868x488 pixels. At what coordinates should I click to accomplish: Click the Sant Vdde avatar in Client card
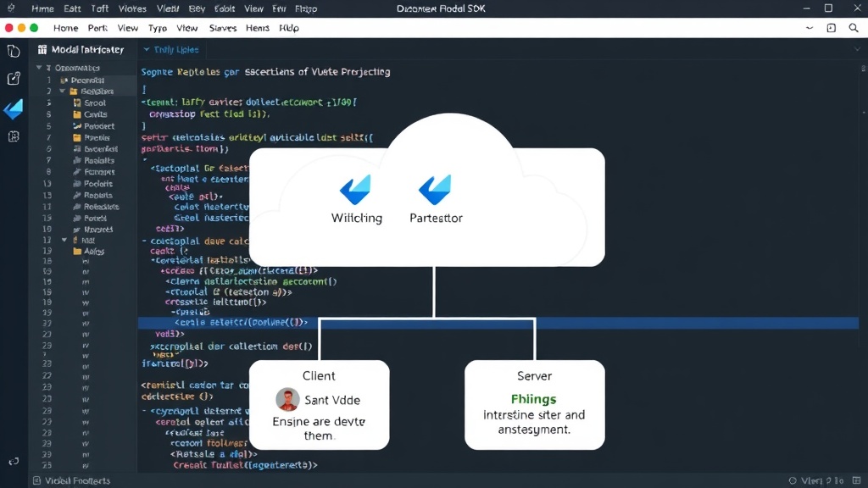287,400
